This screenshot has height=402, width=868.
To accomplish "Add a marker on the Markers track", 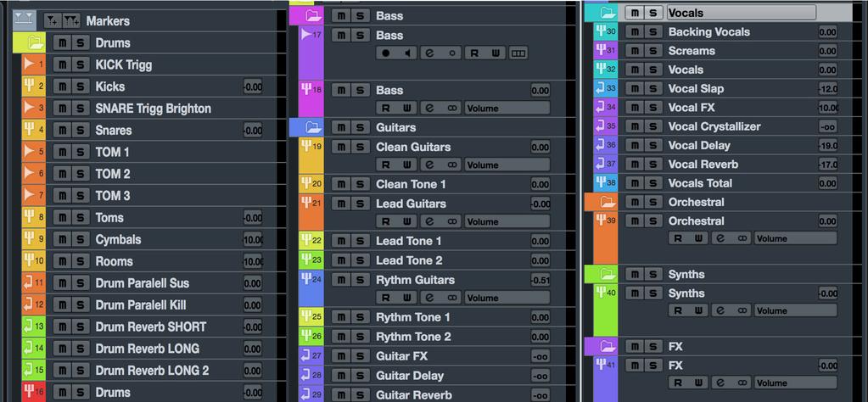I will click(52, 20).
